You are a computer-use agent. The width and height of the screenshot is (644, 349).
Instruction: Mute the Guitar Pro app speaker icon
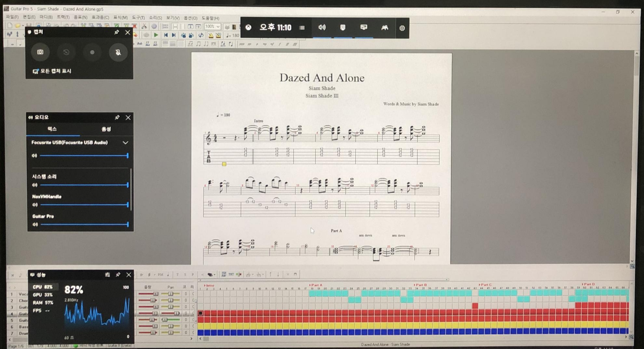[35, 224]
